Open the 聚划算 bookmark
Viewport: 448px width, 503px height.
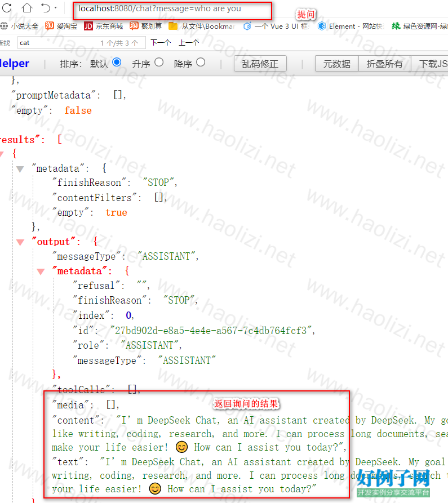pos(145,26)
